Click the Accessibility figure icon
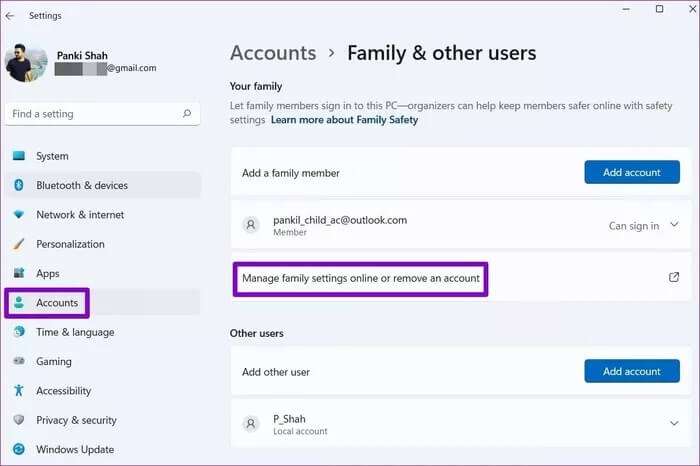Viewport: 700px width, 466px height. [x=19, y=390]
